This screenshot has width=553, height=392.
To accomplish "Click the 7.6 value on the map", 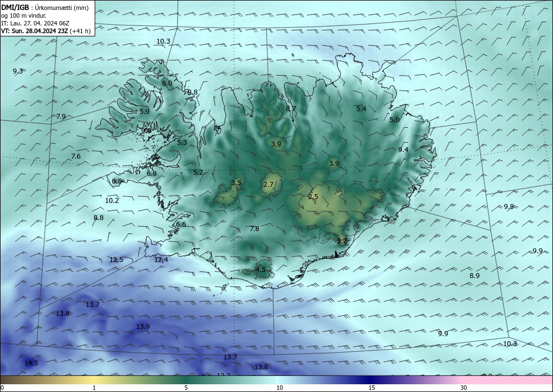I will [x=76, y=156].
